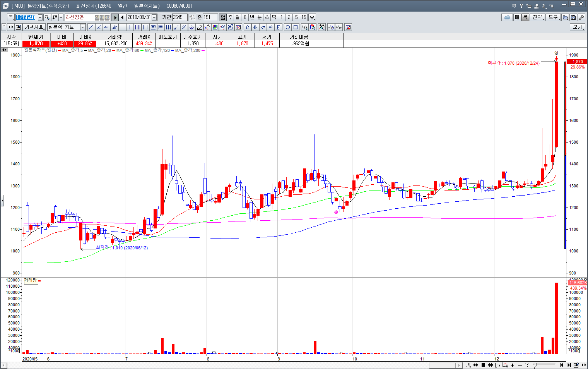Click the candlestick search icon

[312, 27]
